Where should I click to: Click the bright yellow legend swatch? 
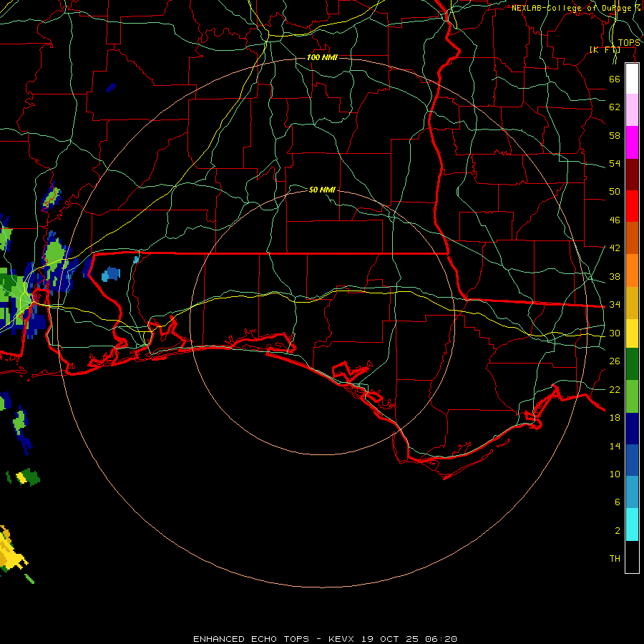632,333
